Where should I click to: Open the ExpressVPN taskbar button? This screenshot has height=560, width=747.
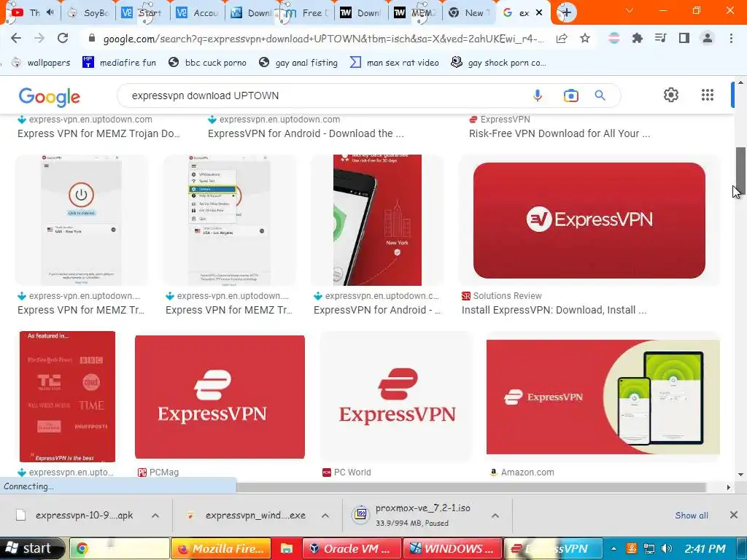click(x=553, y=548)
